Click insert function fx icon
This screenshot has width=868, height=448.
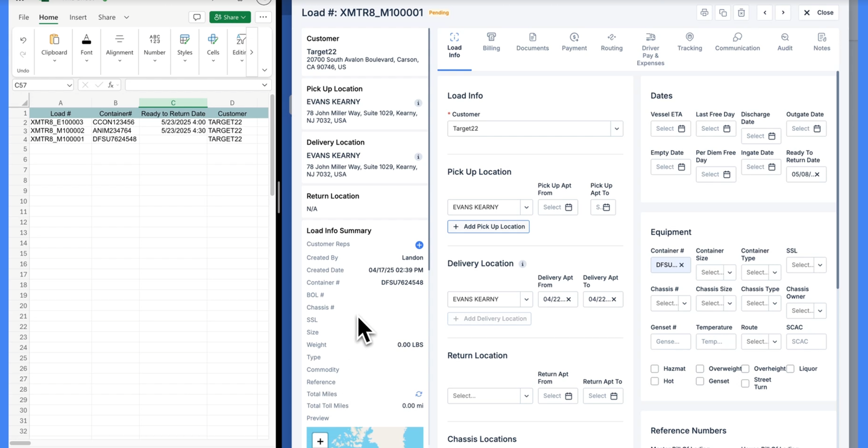tap(111, 85)
